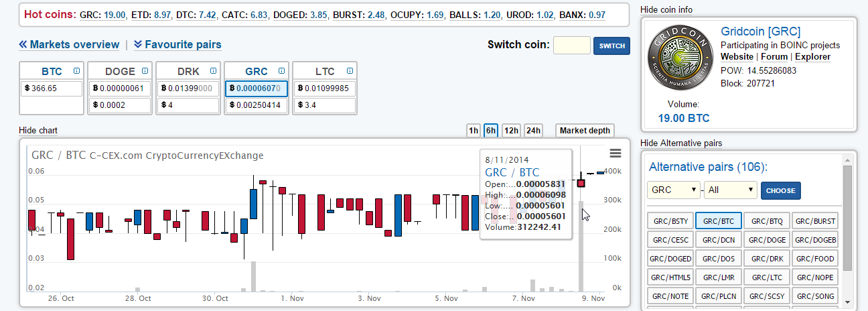The image size is (868, 311).
Task: Open info icon on LTC market tab
Action: (x=349, y=70)
